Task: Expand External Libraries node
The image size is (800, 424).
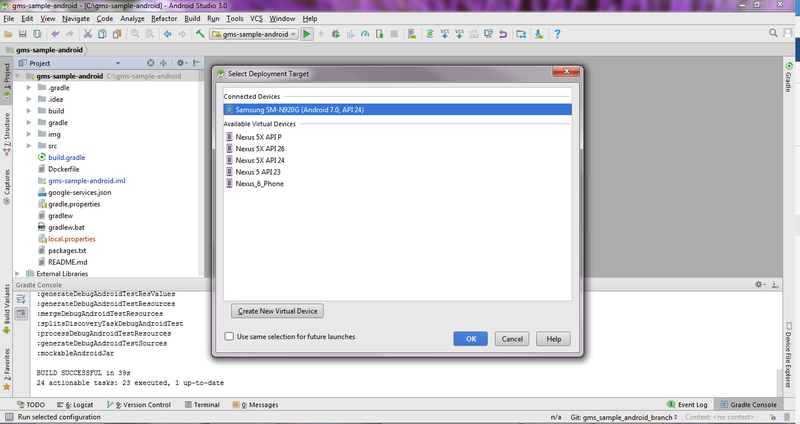Action: click(17, 273)
